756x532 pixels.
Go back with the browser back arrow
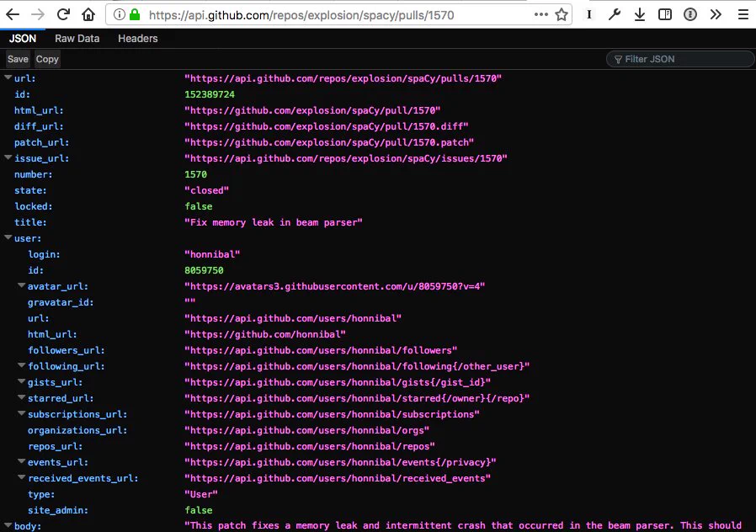(13, 15)
